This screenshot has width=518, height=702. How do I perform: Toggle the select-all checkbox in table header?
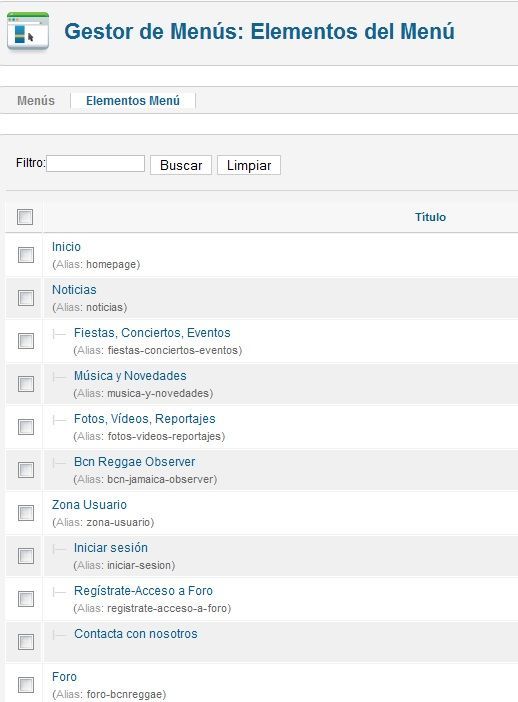pos(25,217)
